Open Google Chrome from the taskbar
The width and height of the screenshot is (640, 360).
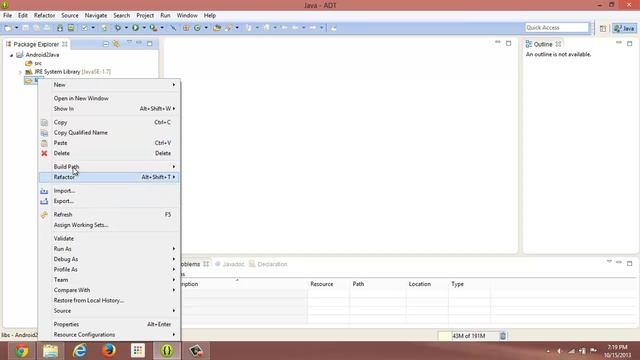point(22,351)
